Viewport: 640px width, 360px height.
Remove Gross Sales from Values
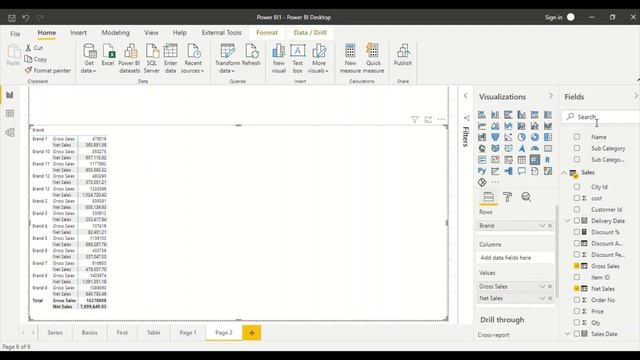coord(550,287)
